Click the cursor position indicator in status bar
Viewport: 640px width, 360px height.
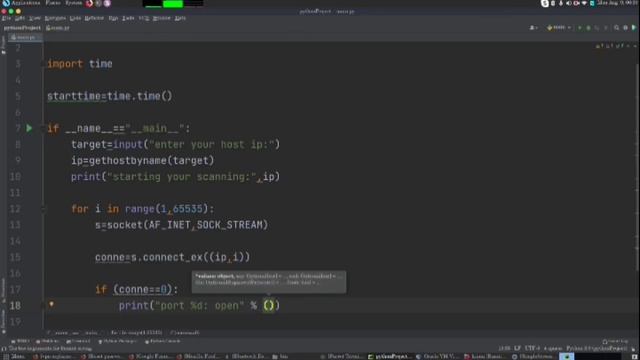pyautogui.click(x=504, y=349)
